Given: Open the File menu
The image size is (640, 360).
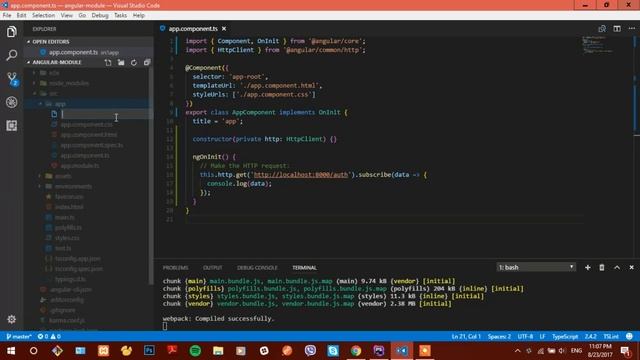Looking at the screenshot, I should pos(7,15).
